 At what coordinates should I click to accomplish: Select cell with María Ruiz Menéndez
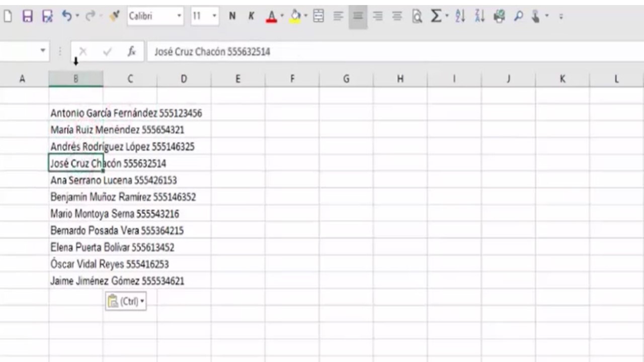coord(76,130)
